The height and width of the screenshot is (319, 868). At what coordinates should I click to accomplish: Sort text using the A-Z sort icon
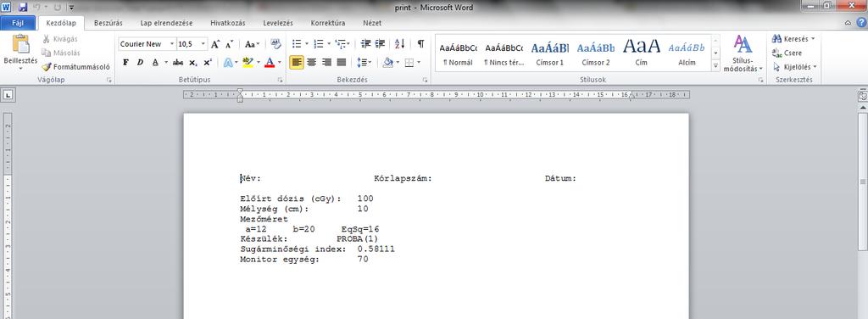coord(400,44)
